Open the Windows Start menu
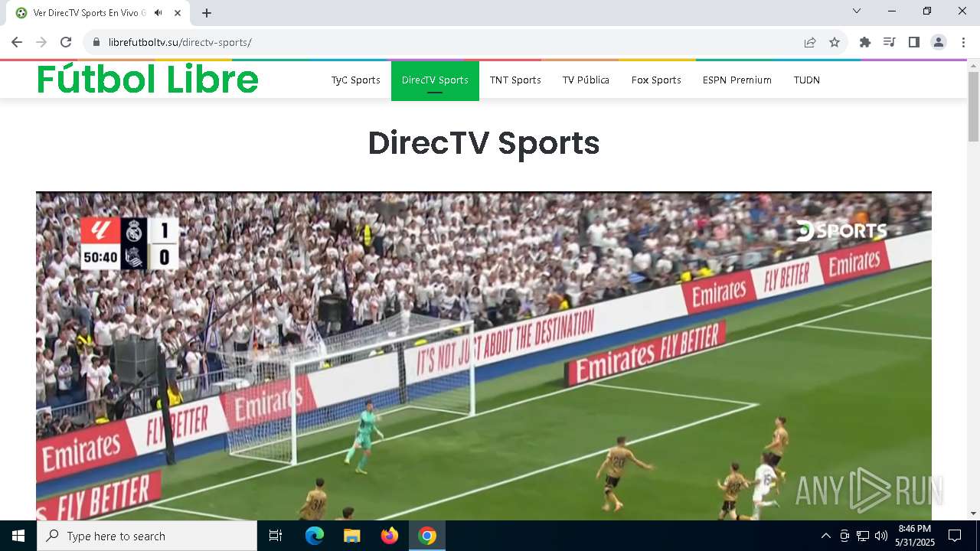The width and height of the screenshot is (980, 551). coord(18,536)
